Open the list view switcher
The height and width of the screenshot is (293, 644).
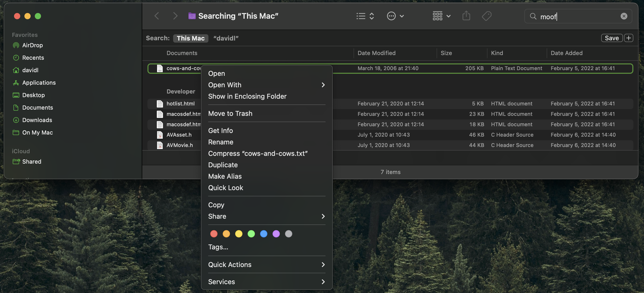point(365,16)
